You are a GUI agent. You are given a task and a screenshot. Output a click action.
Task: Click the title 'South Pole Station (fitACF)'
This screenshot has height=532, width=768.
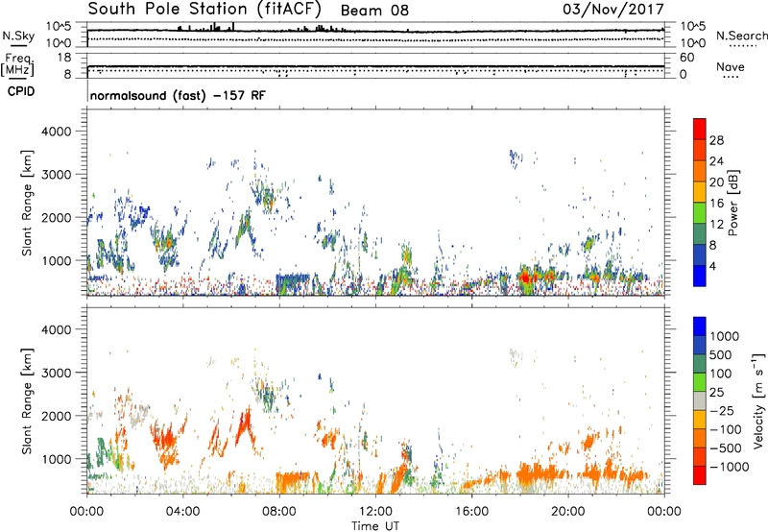click(x=204, y=9)
